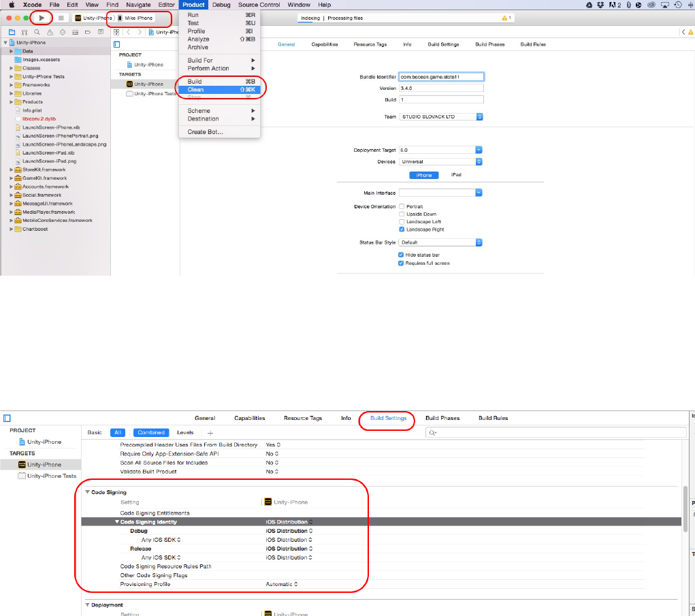This screenshot has height=616, width=695.
Task: Open the Status Bar Style dropdown
Action: pos(440,242)
